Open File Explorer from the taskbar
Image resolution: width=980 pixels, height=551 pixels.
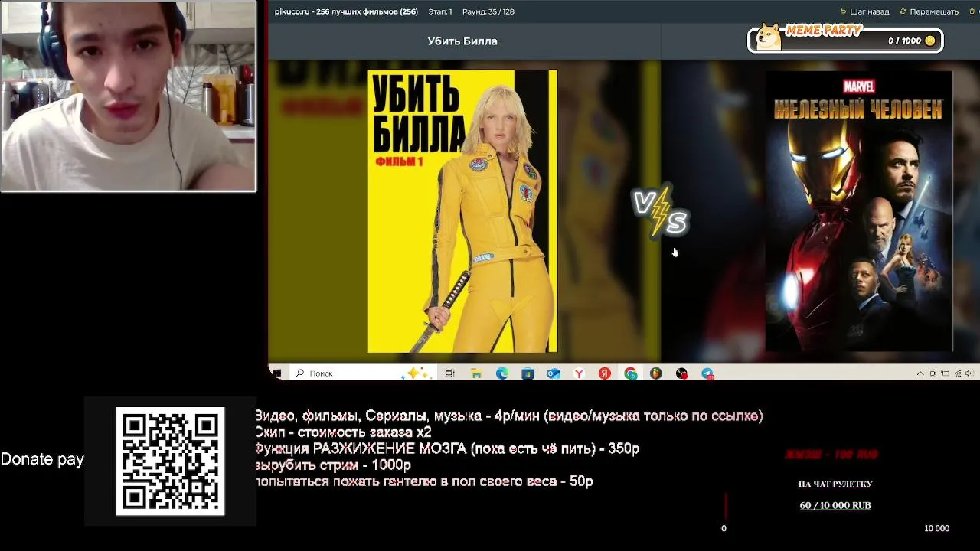pyautogui.click(x=476, y=373)
